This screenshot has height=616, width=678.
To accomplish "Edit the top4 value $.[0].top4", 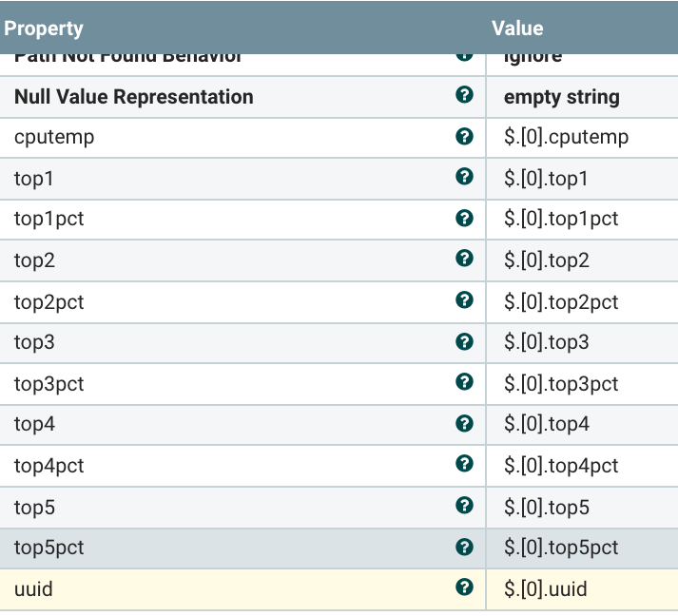I will pos(547,424).
